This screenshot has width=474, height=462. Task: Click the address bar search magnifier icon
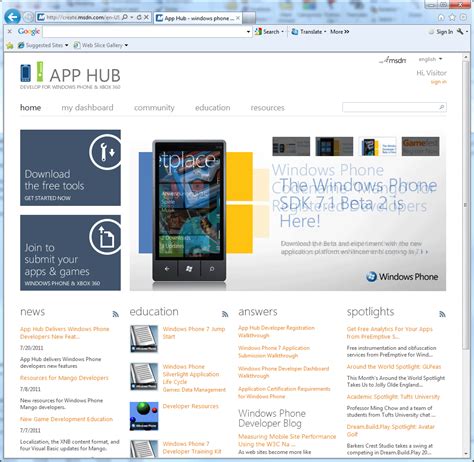[125, 17]
